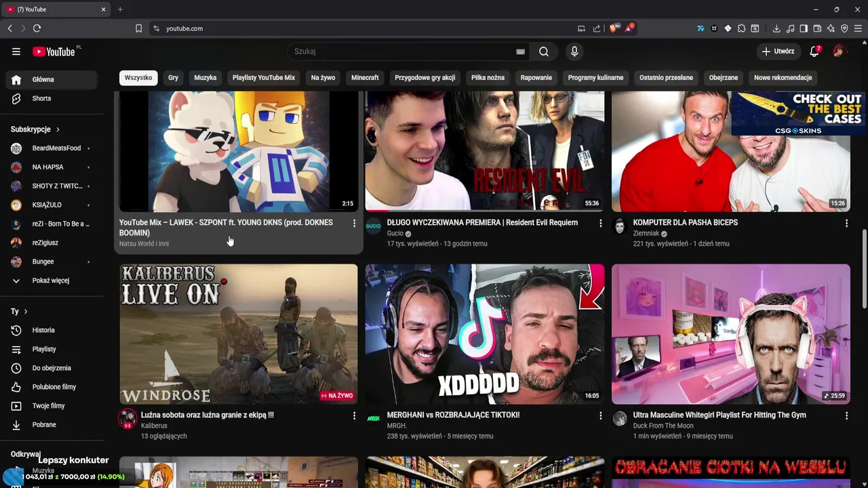The width and height of the screenshot is (868, 488).
Task: Open the NA HAPSA subscription channel
Action: (52, 167)
